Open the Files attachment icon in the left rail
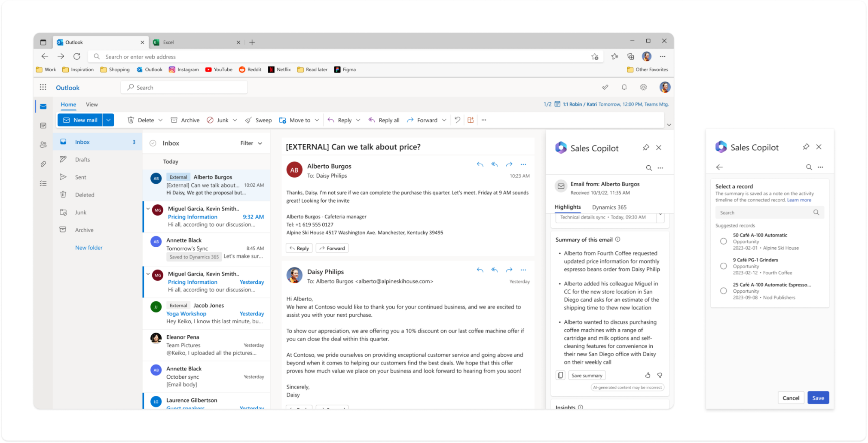This screenshot has width=868, height=443. pos(43,164)
